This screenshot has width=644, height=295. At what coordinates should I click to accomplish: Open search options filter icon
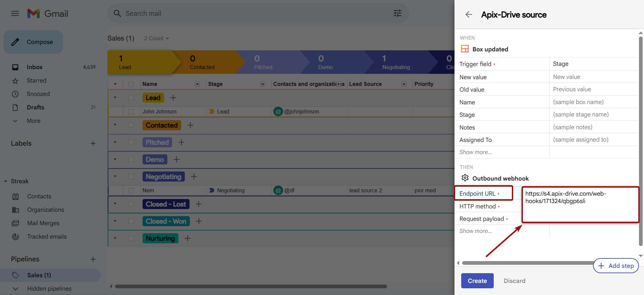(397, 13)
